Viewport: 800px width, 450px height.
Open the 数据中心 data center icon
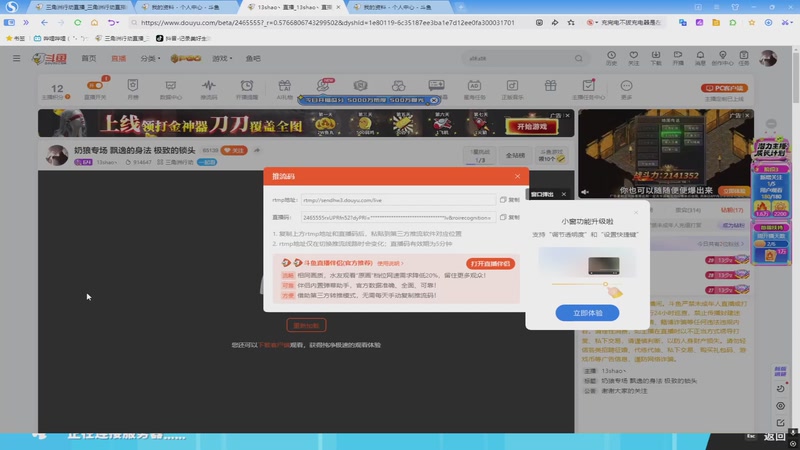(170, 89)
